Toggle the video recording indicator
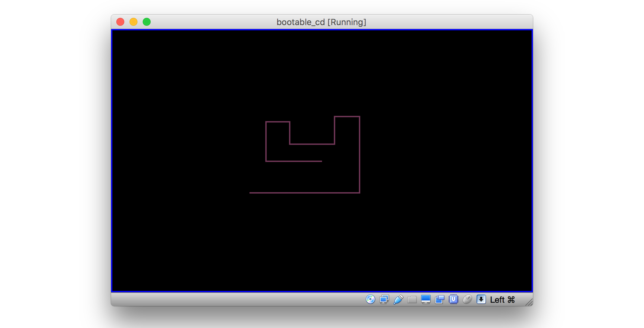This screenshot has height=328, width=644. point(439,300)
